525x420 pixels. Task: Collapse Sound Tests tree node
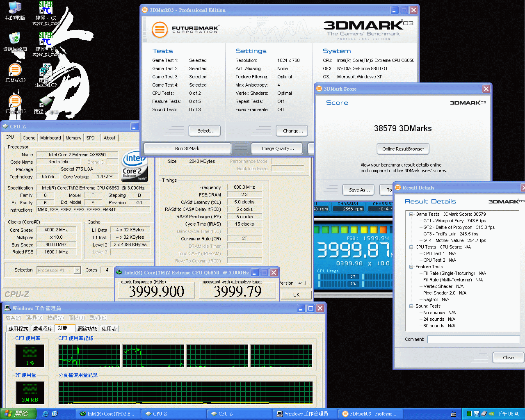[411, 306]
